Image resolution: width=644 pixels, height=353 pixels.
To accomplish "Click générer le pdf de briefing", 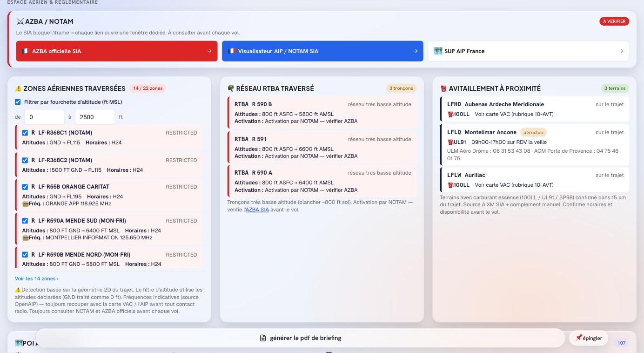I will [300, 338].
